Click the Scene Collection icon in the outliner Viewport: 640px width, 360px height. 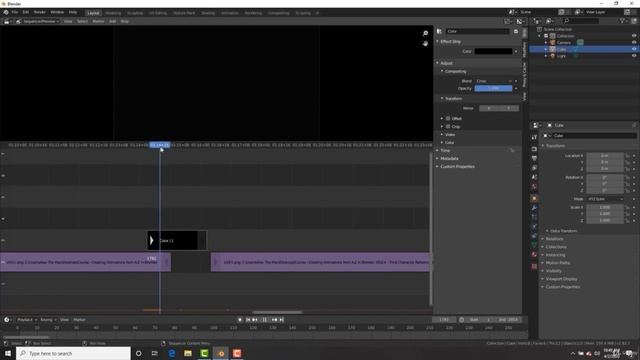(x=539, y=29)
